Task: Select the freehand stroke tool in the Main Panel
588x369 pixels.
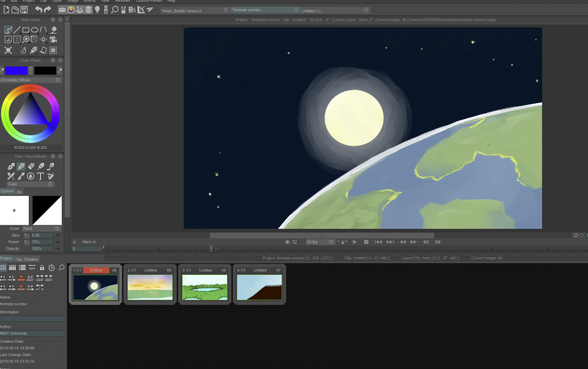Action: [x=8, y=29]
